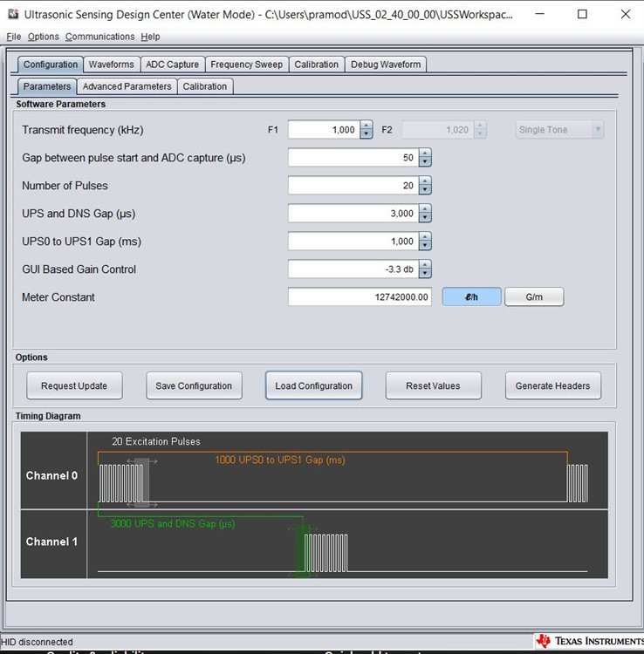Click the disabled F2 frequency field
The image size is (644, 654).
438,130
